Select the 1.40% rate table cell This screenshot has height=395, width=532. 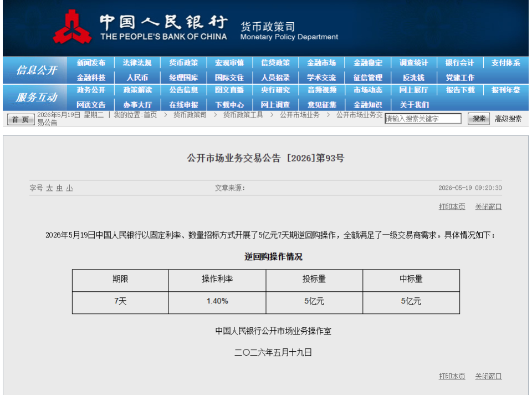pyautogui.click(x=217, y=302)
